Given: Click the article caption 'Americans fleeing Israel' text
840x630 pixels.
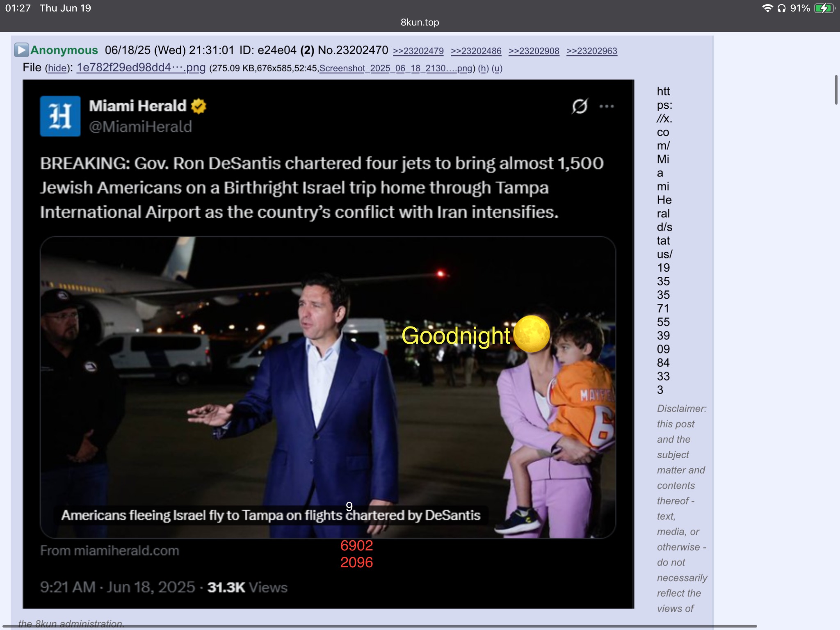Looking at the screenshot, I should pos(271,515).
